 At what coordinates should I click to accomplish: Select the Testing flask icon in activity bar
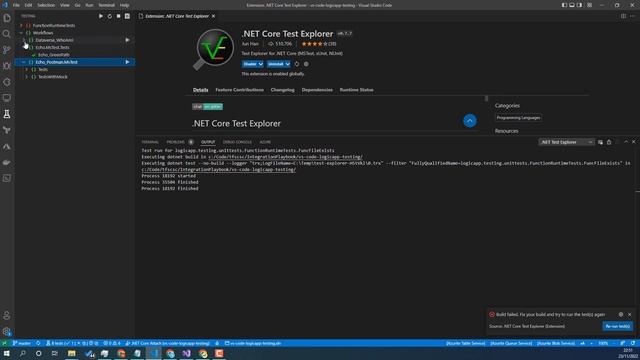click(x=7, y=114)
